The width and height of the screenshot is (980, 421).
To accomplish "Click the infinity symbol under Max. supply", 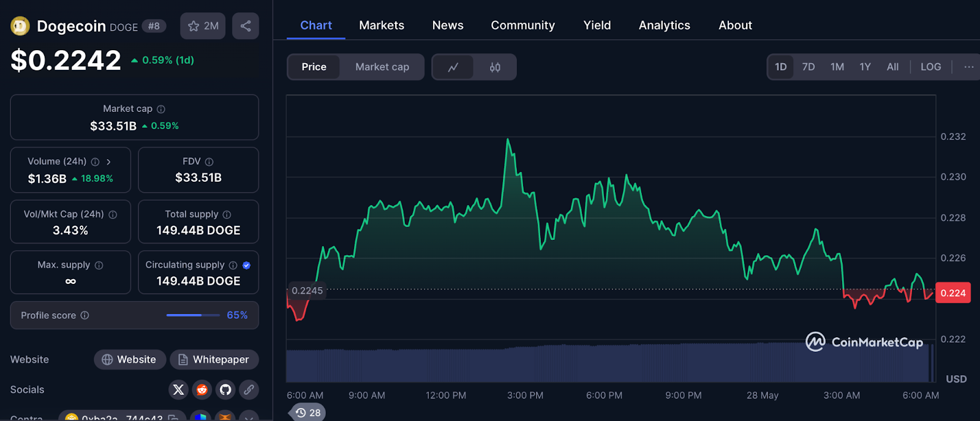I will (70, 281).
